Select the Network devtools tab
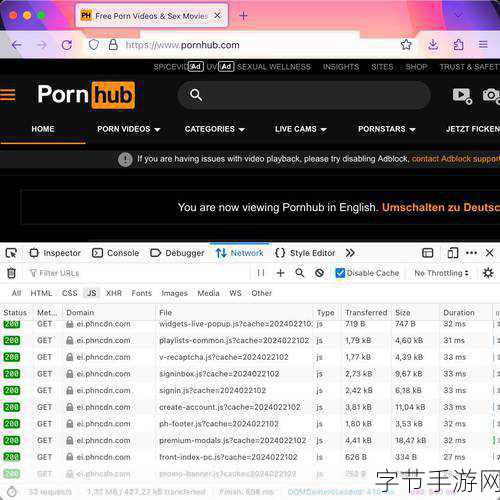This screenshot has width=500, height=500. coord(239,253)
